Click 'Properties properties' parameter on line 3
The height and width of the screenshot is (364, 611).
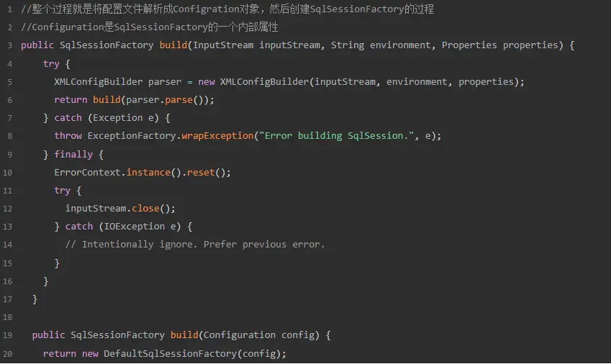[x=499, y=45]
